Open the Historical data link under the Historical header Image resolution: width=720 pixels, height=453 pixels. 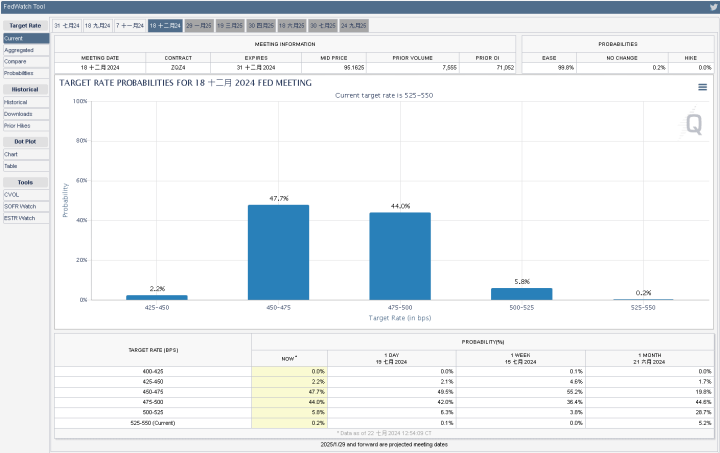click(x=26, y=102)
